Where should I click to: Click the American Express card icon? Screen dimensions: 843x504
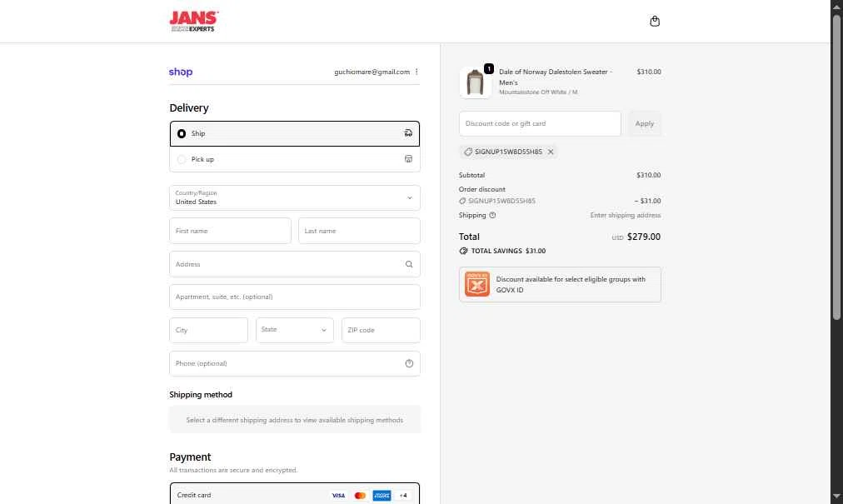click(x=382, y=496)
